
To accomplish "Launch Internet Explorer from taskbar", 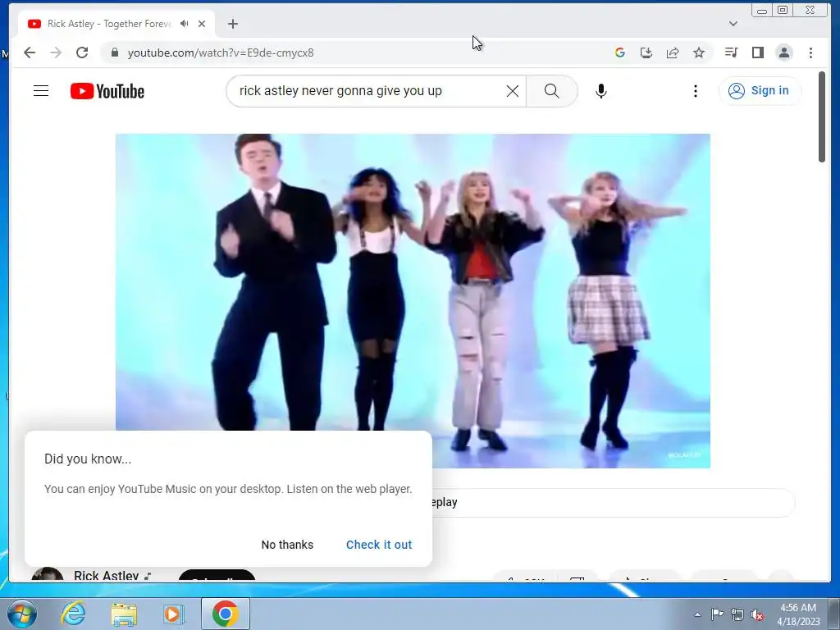I will (x=73, y=614).
